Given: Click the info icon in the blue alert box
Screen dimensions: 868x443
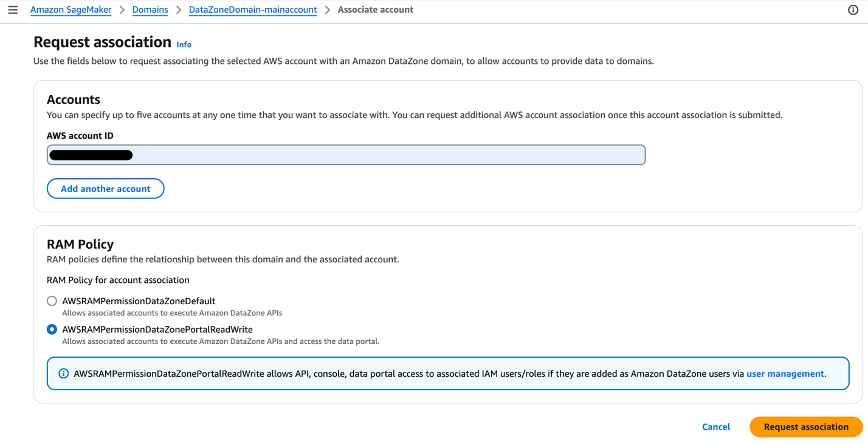Looking at the screenshot, I should click(x=63, y=374).
